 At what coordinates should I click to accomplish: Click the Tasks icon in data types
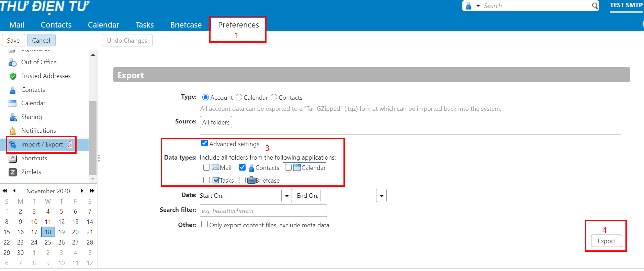[216, 180]
